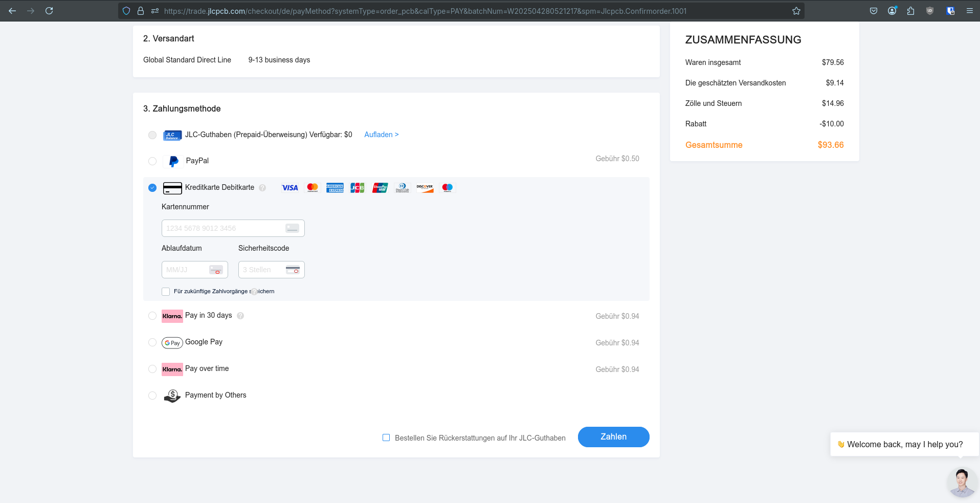Click the Diners Club logo
This screenshot has width=980, height=503.
[403, 188]
